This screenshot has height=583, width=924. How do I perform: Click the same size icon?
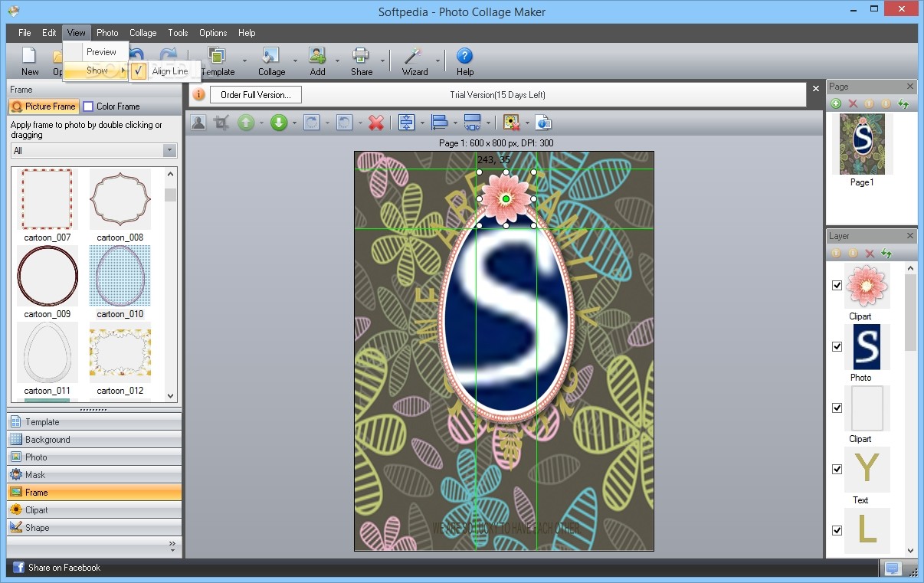click(473, 123)
